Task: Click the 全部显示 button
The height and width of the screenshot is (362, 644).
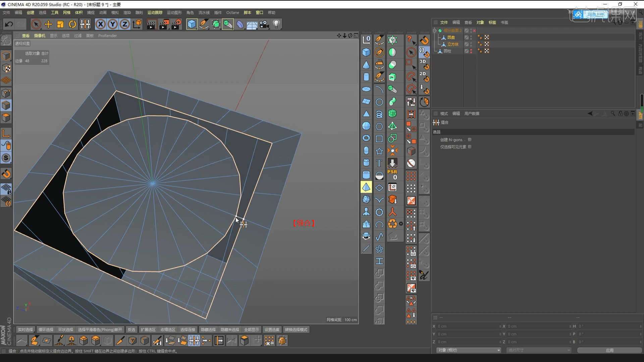Action: pyautogui.click(x=252, y=329)
